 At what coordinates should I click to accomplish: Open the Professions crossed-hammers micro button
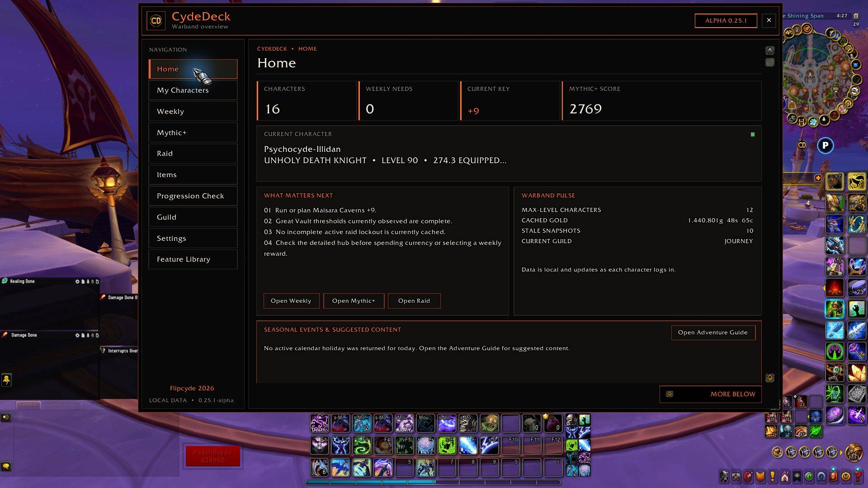pos(736,476)
